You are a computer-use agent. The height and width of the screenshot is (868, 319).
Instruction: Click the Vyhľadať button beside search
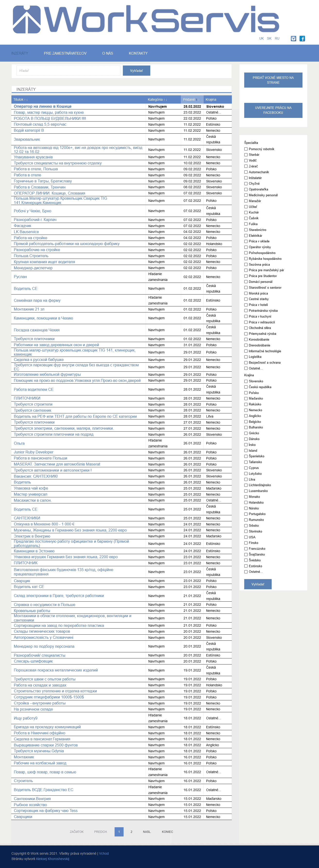[x=137, y=71]
